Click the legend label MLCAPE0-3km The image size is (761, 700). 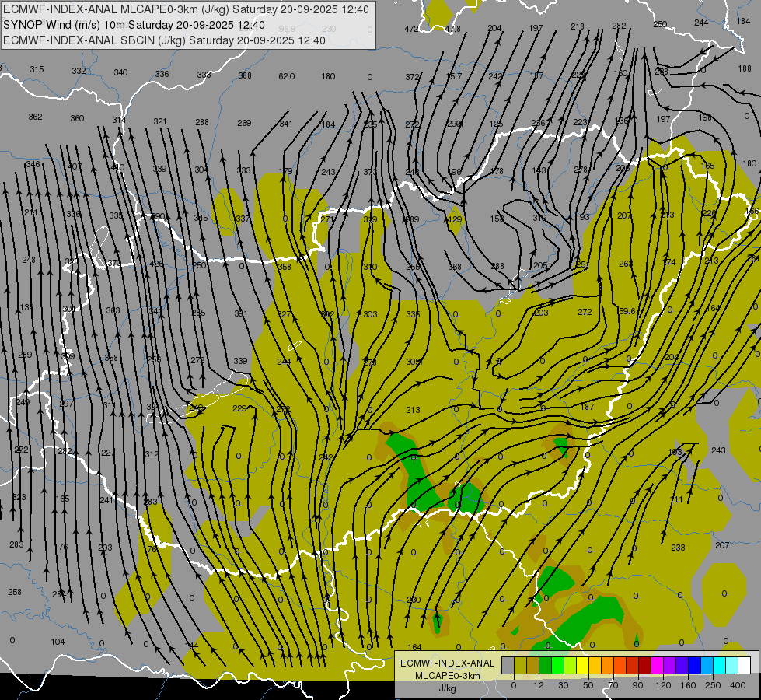point(448,676)
